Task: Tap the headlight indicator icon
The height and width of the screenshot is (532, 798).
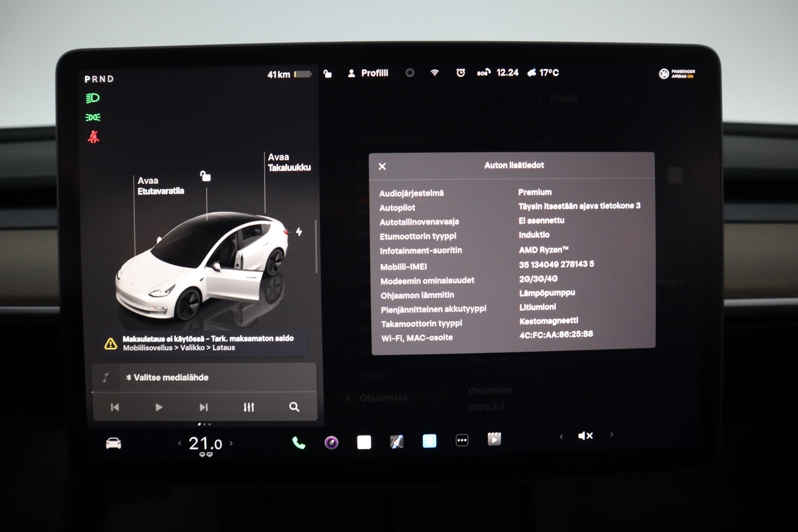Action: pyautogui.click(x=94, y=97)
